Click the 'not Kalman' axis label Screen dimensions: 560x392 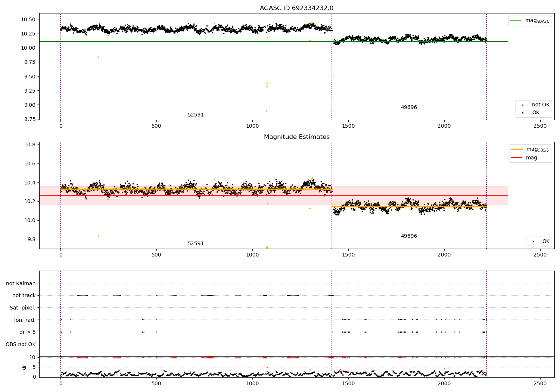[x=21, y=284]
